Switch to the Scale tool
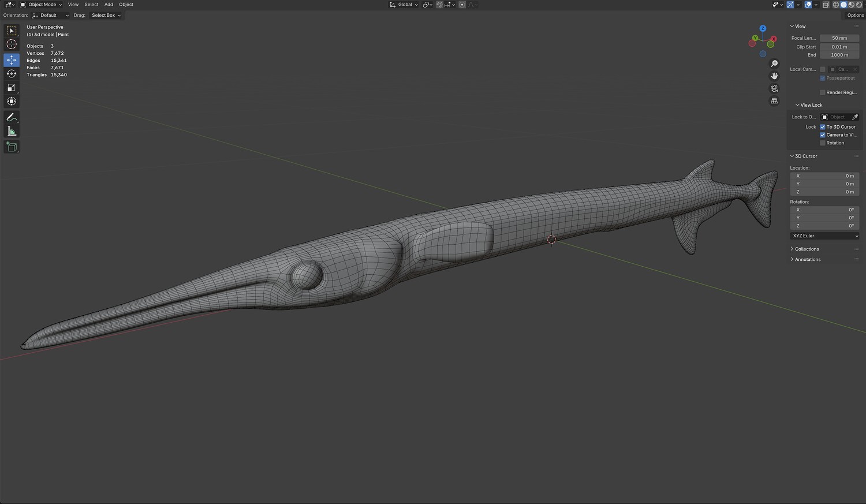The image size is (866, 504). 12,88
